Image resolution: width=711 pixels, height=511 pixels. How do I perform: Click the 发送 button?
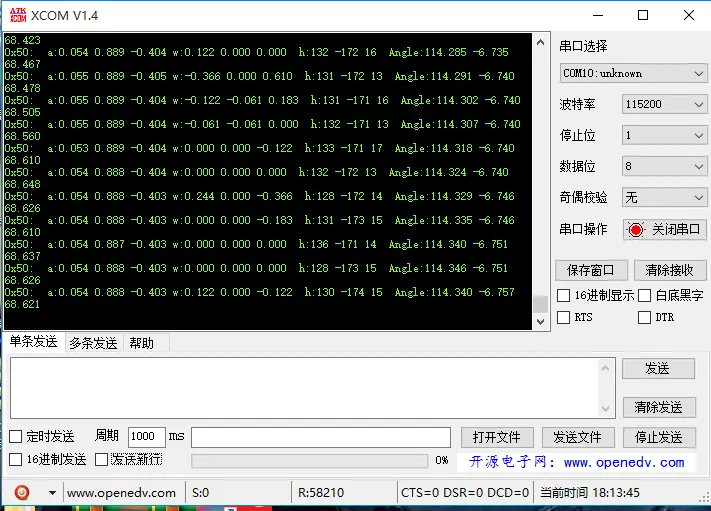(x=658, y=369)
